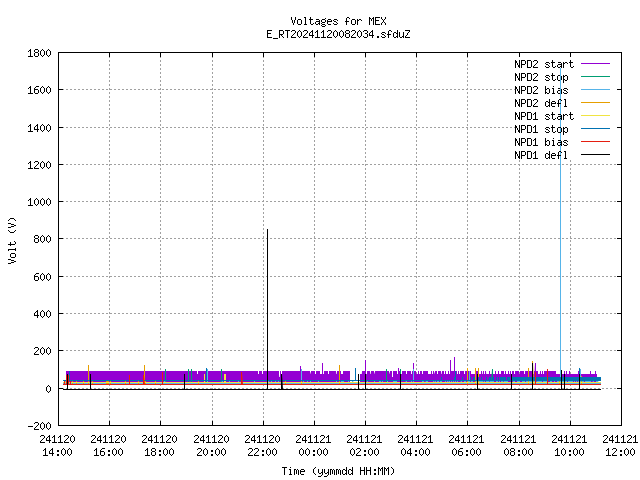Click the 'NPD1 defl' legend label
Image resolution: width=640 pixels, height=480 pixels.
[x=541, y=156]
